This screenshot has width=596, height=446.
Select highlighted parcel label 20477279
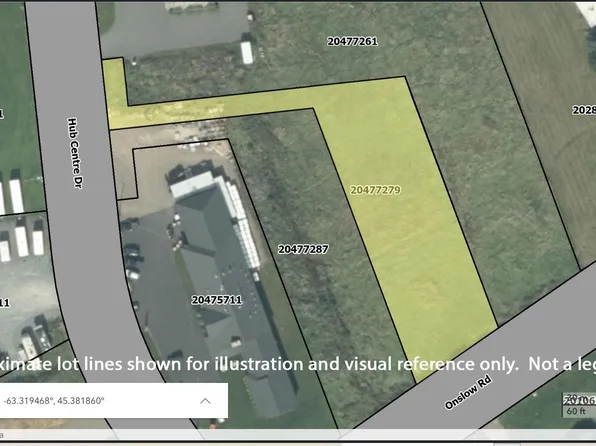coord(375,190)
